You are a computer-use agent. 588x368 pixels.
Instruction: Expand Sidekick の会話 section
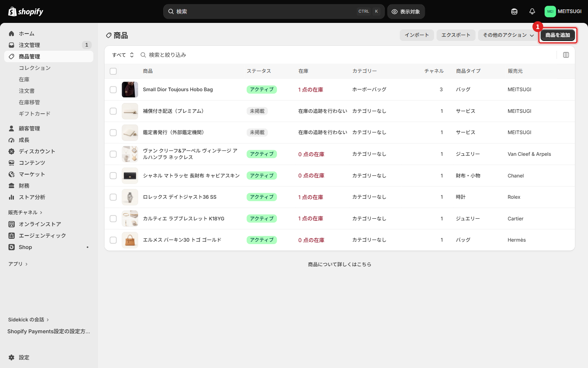(x=29, y=320)
